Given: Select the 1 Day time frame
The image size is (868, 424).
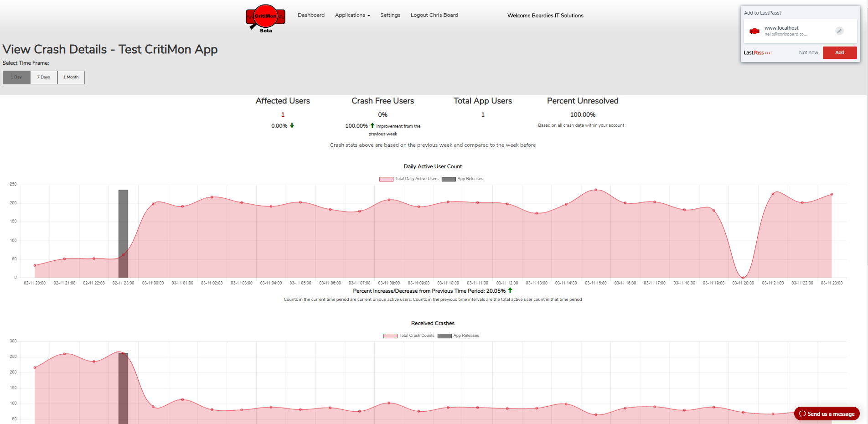Looking at the screenshot, I should tap(16, 78).
